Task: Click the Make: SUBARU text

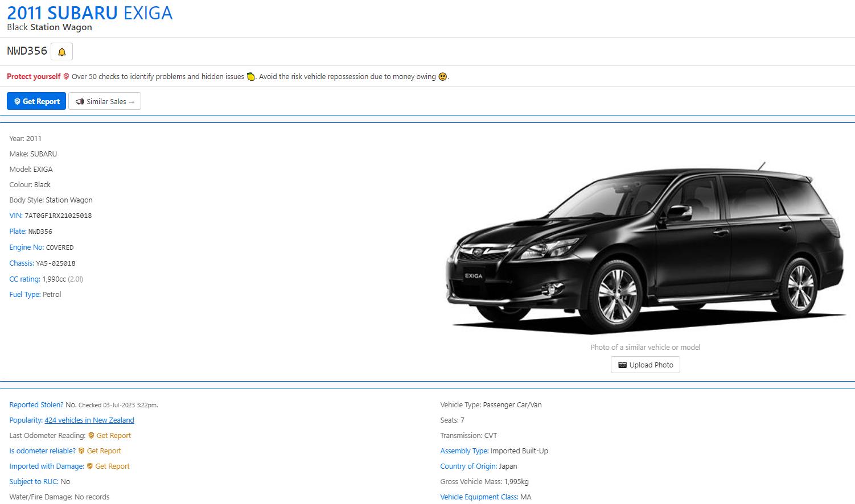Action: click(x=33, y=154)
